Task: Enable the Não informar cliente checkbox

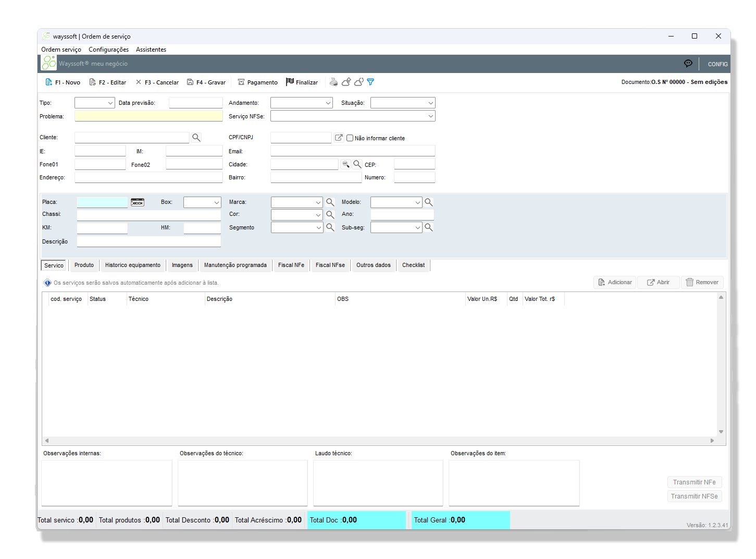Action: pos(350,138)
